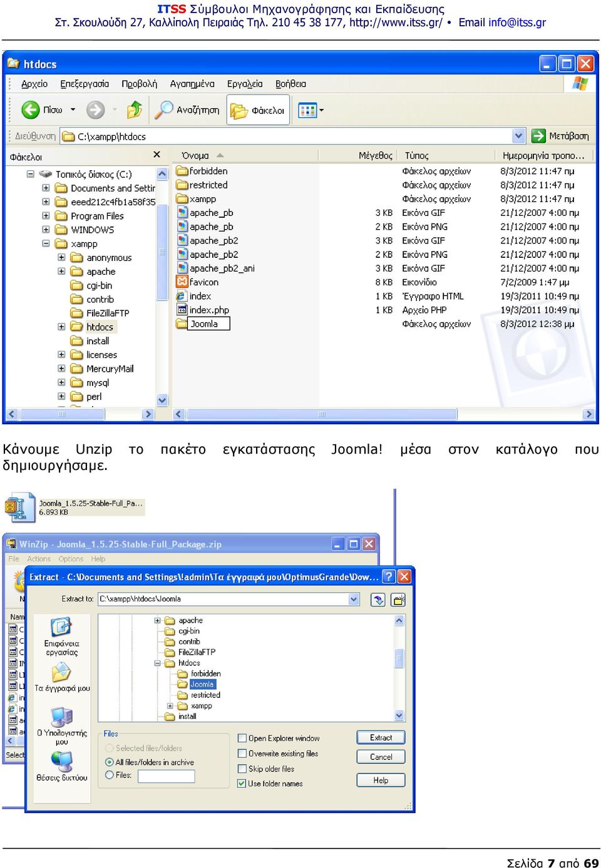Click the folder tree vertical scrollbar thumb
Viewport: 601px width, 868px height.
(x=162, y=252)
